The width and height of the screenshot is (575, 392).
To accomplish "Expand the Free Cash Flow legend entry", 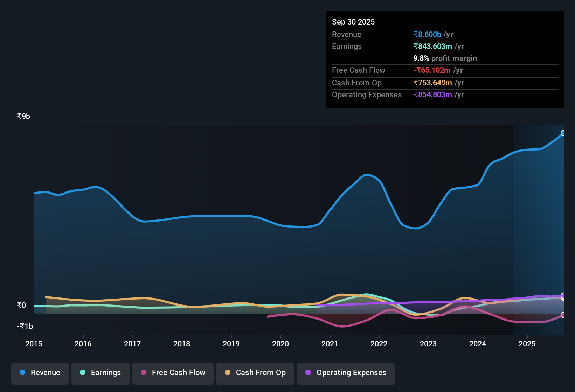I will coord(173,373).
